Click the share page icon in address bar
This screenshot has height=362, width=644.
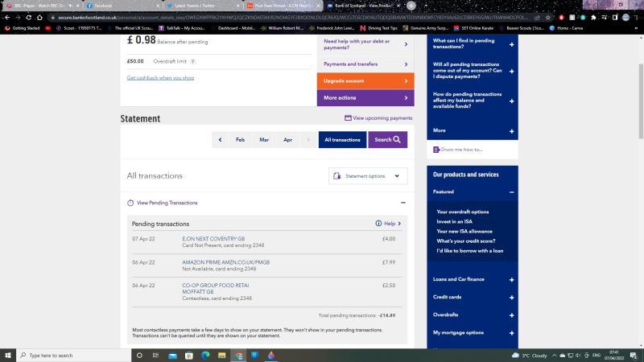coord(537,18)
